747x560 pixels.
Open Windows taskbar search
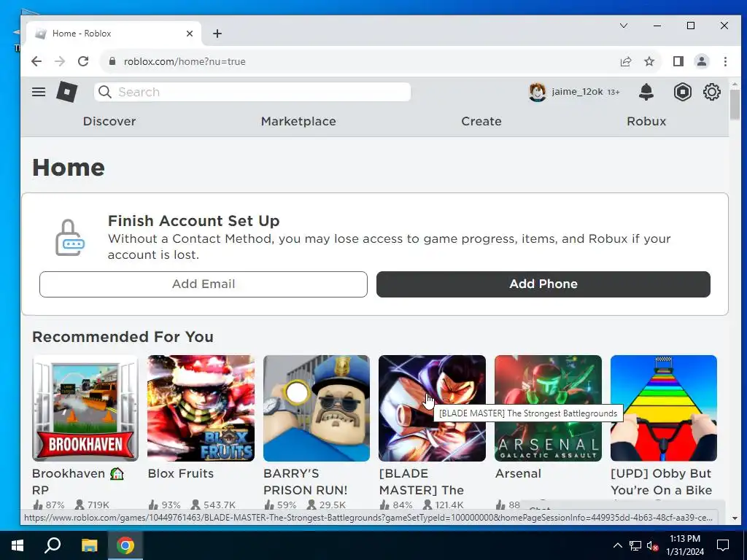point(53,545)
